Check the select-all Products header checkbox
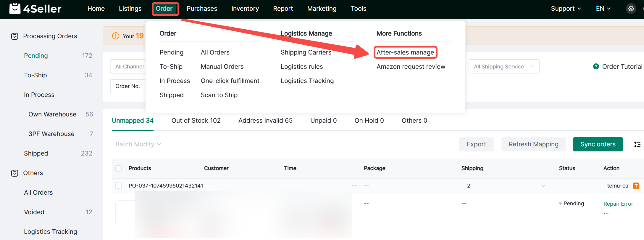 point(119,168)
